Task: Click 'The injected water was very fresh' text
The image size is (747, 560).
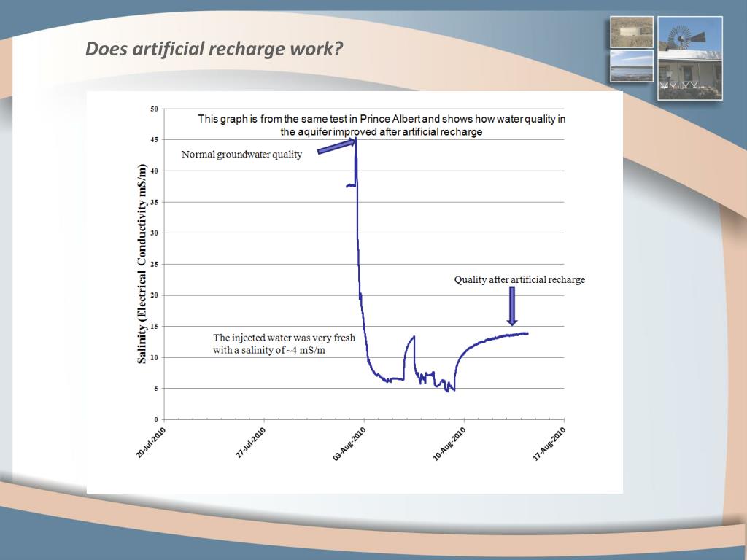Action: click(284, 338)
